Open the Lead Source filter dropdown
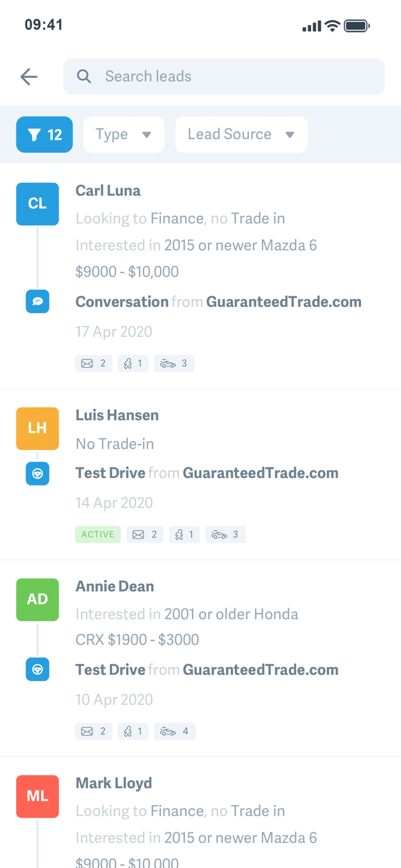The height and width of the screenshot is (868, 401). tap(241, 134)
